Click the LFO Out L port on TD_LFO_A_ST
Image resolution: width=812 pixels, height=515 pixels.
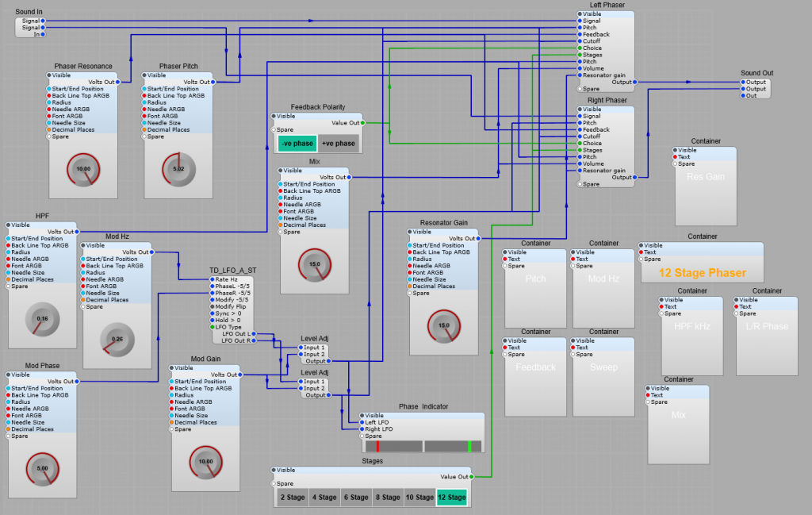pos(255,332)
